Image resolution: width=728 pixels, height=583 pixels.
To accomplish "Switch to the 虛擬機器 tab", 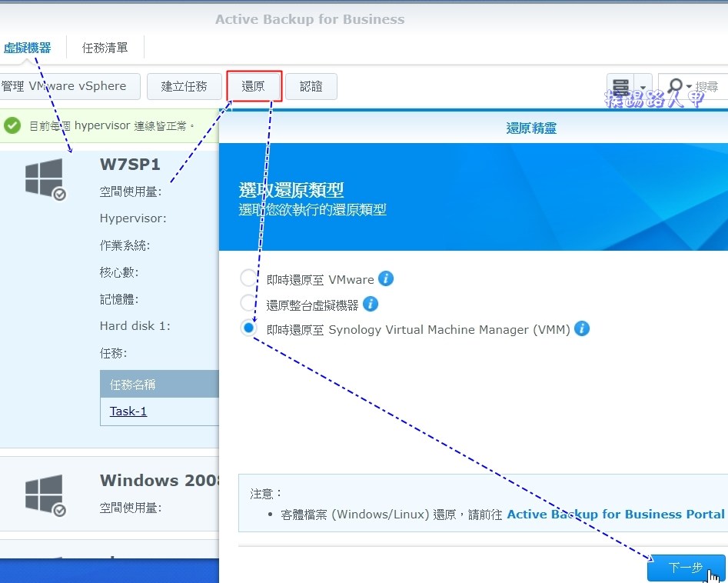I will (28, 48).
